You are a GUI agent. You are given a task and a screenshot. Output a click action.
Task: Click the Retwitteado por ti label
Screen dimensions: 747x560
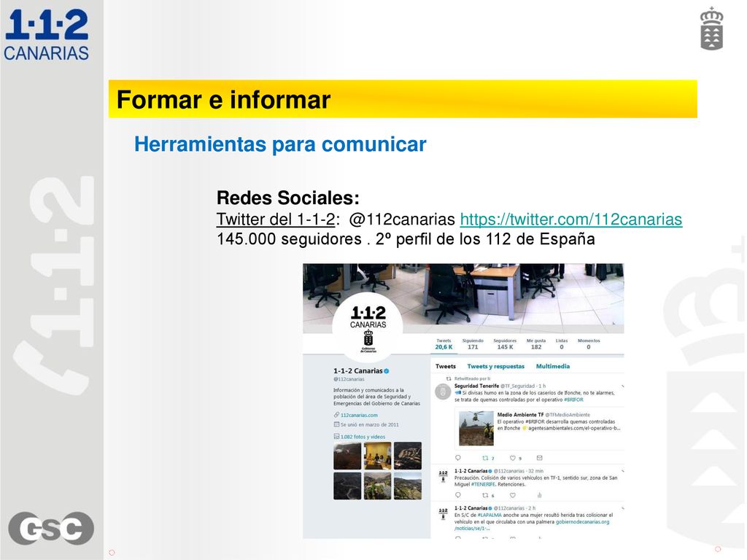(x=472, y=378)
